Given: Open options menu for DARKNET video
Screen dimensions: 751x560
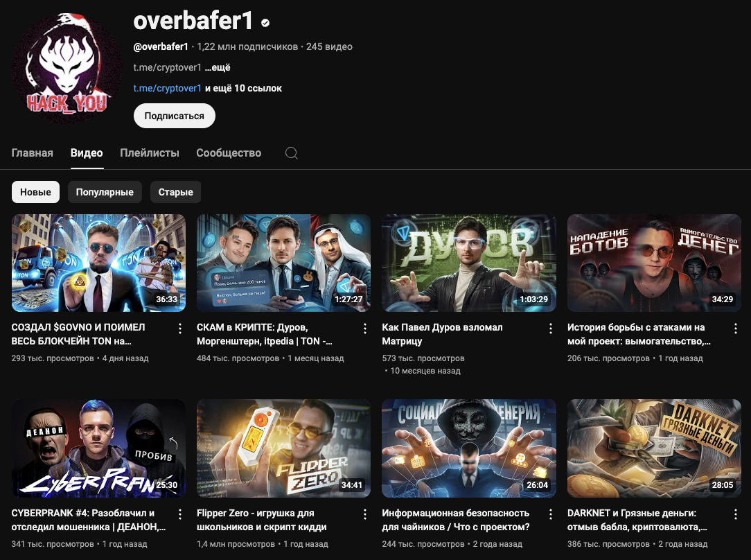Looking at the screenshot, I should (x=736, y=514).
